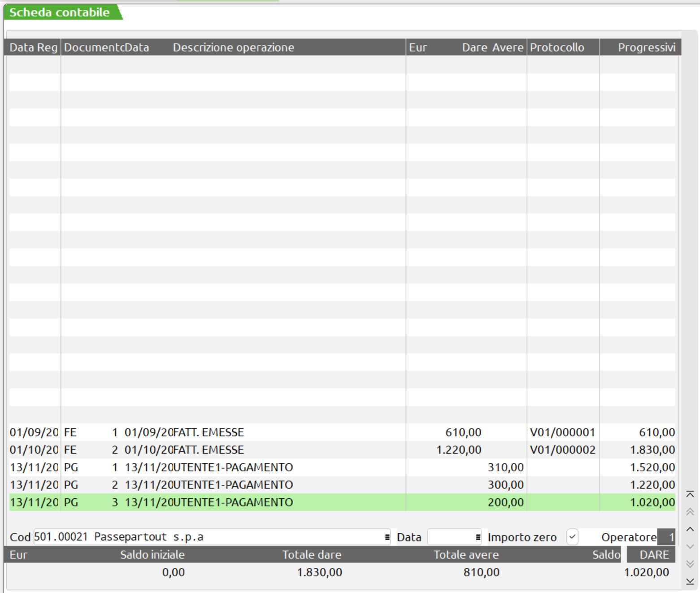Click the Progressivi column header

(x=646, y=48)
